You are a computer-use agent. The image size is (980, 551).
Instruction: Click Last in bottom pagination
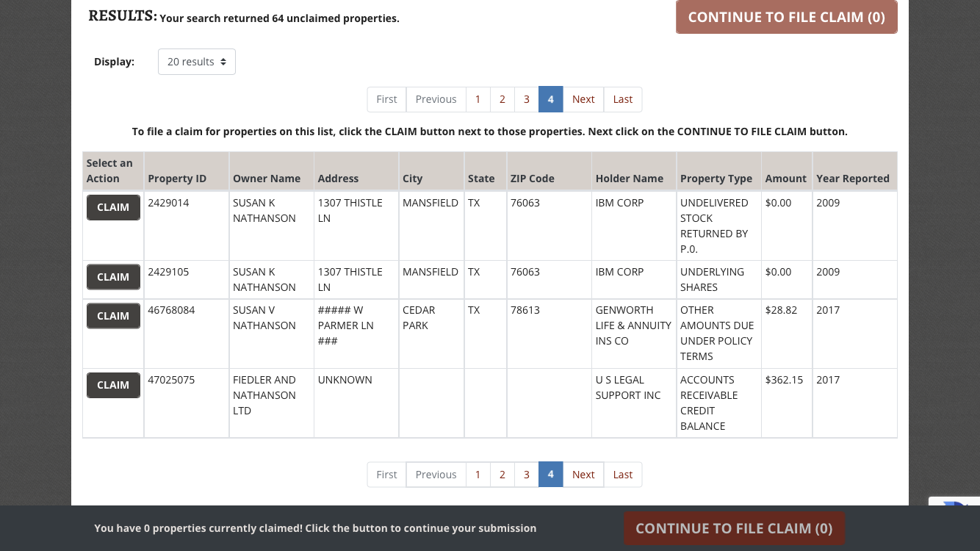(x=623, y=475)
